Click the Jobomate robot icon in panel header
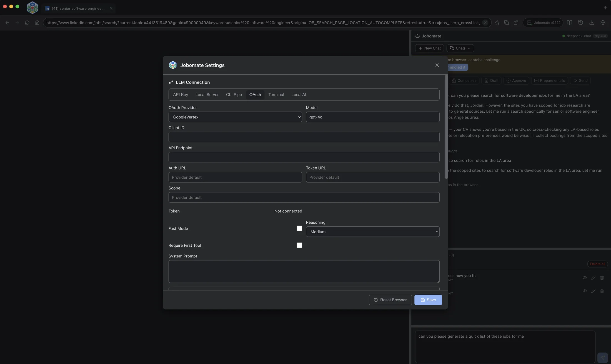The image size is (611, 364). point(417,36)
